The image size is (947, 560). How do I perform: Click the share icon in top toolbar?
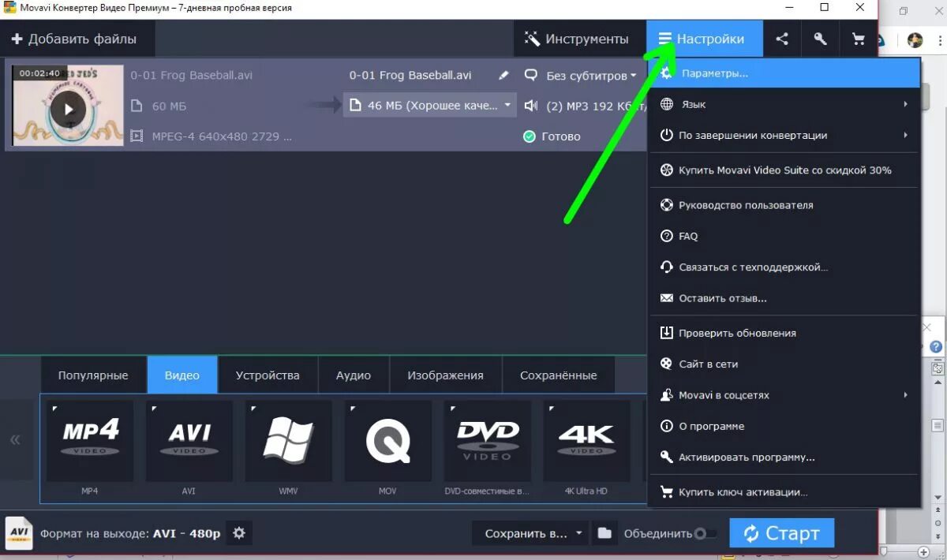[x=782, y=39]
